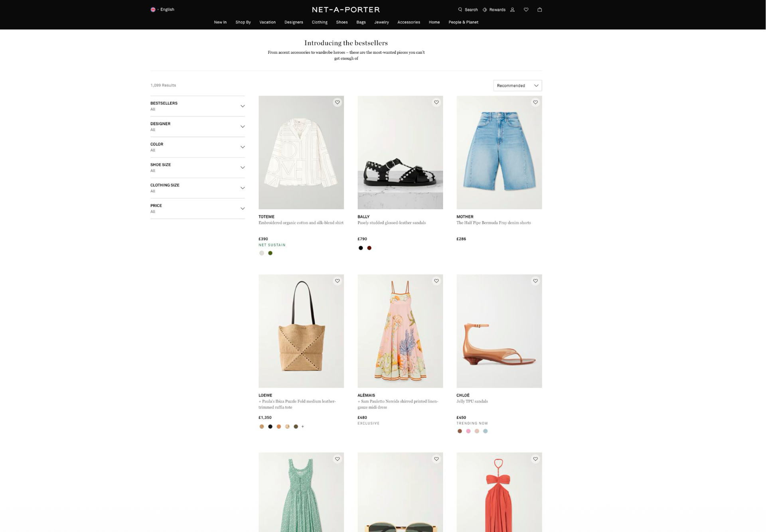This screenshot has width=766, height=532.
Task: Save Loewe raffia tote to wishlist
Action: tap(337, 281)
